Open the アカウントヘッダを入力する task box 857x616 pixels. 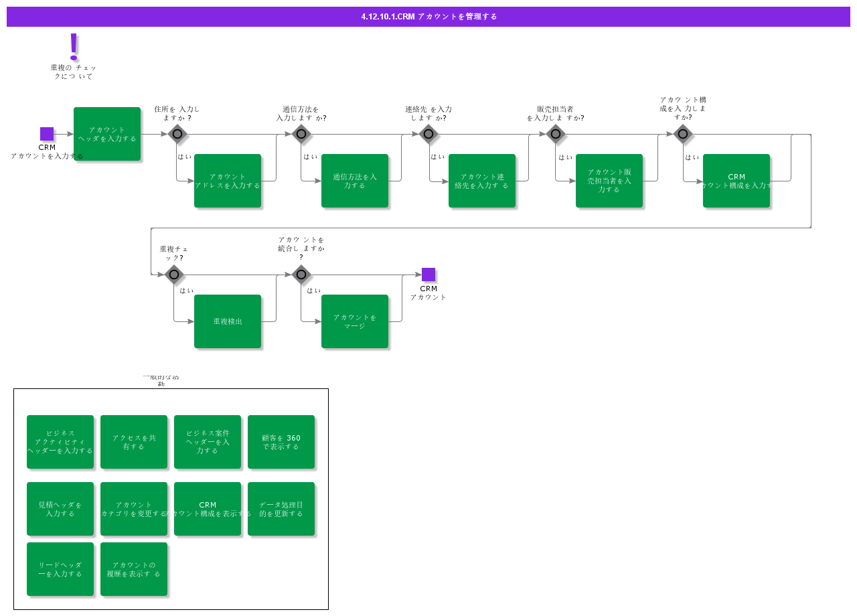tap(107, 134)
